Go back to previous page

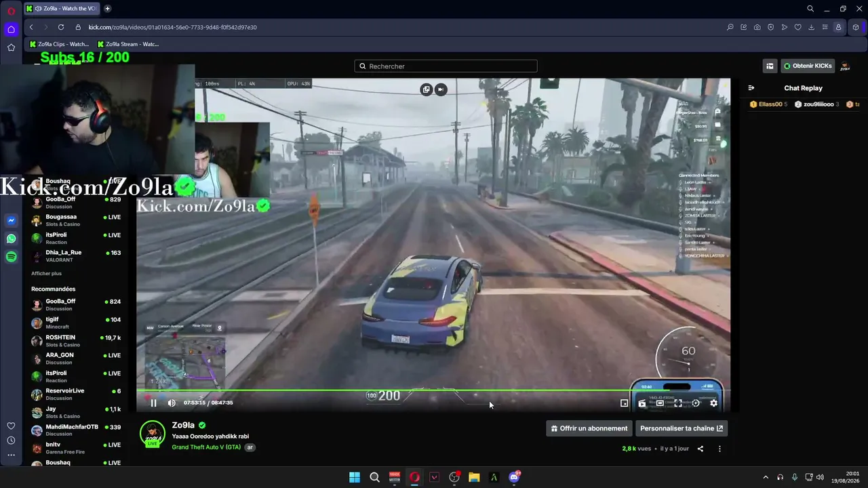(x=31, y=27)
